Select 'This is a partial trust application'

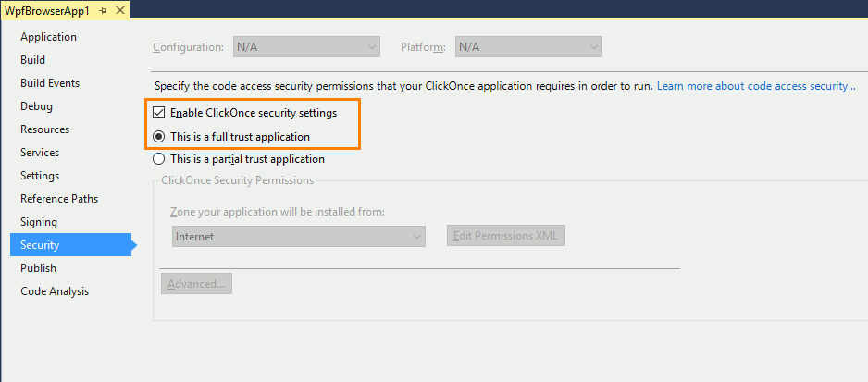159,159
